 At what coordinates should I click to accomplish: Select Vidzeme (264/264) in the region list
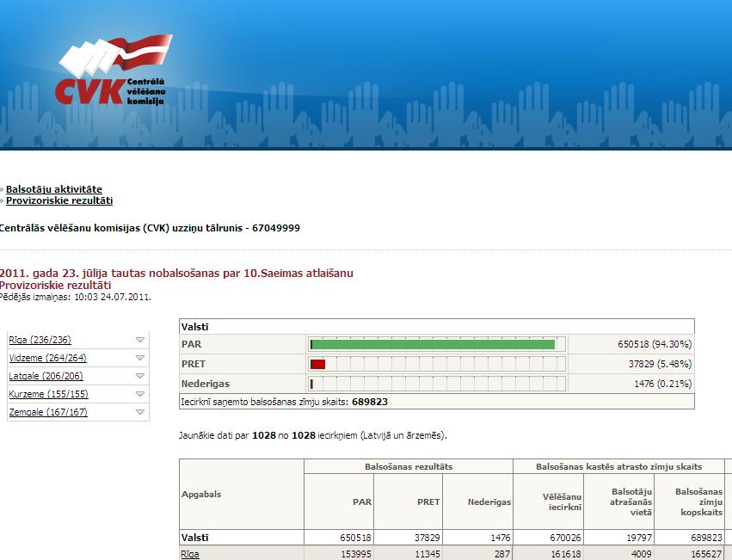(47, 358)
